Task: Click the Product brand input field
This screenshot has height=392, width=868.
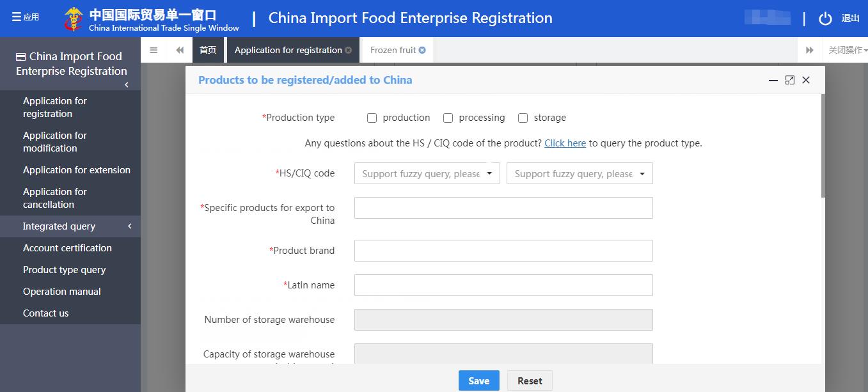Action: pyautogui.click(x=503, y=251)
